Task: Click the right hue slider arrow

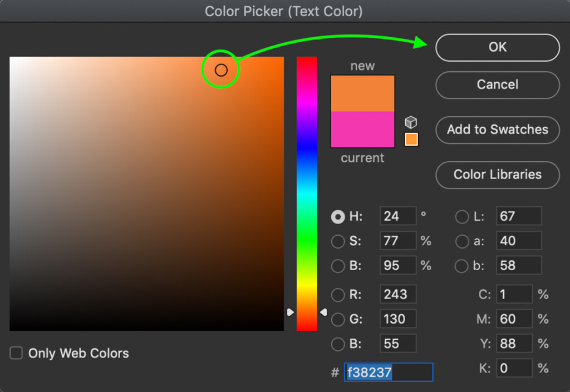Action: pyautogui.click(x=323, y=312)
